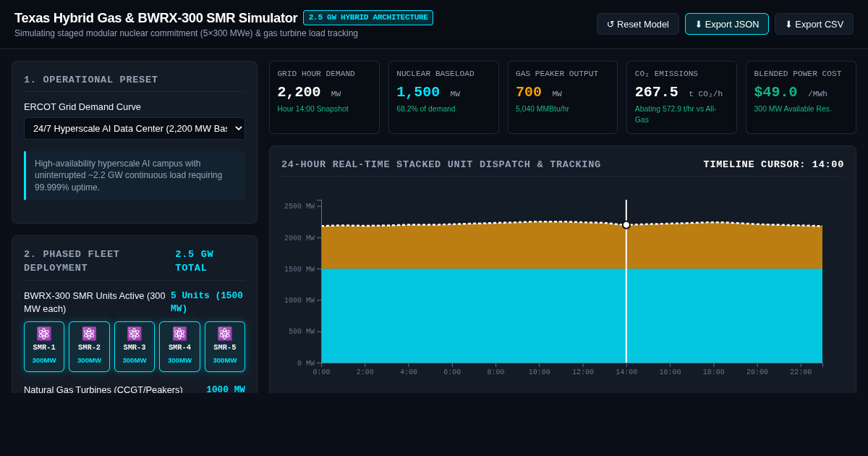Image resolution: width=868 pixels, height=456 pixels.
Task: Click the SMR-5 atom icon
Action: pyautogui.click(x=225, y=334)
